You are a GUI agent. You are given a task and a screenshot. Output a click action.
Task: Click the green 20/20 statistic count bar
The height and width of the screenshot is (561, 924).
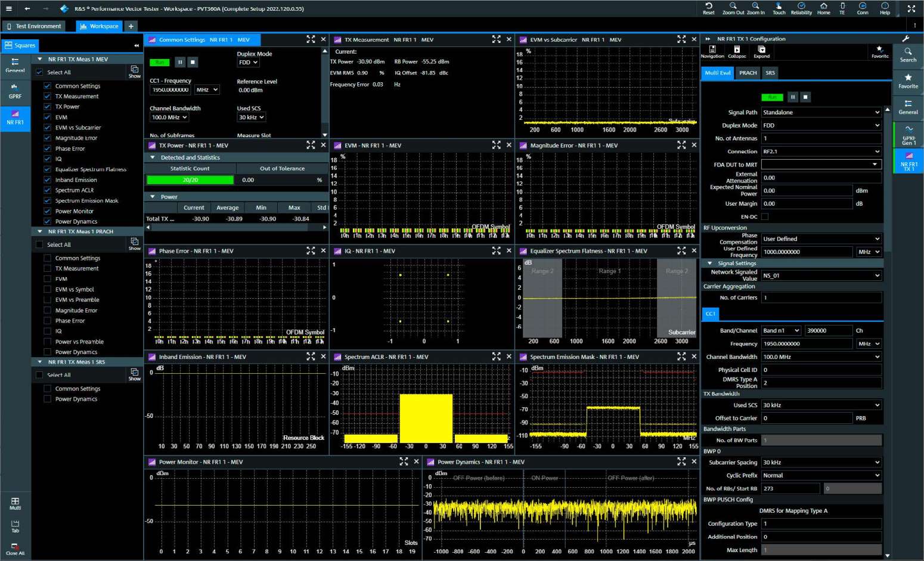(x=190, y=180)
